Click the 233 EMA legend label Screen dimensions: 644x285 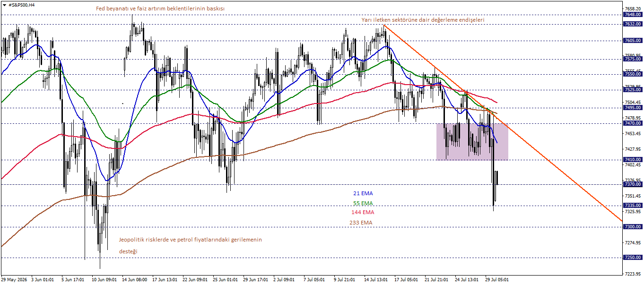pos(361,223)
